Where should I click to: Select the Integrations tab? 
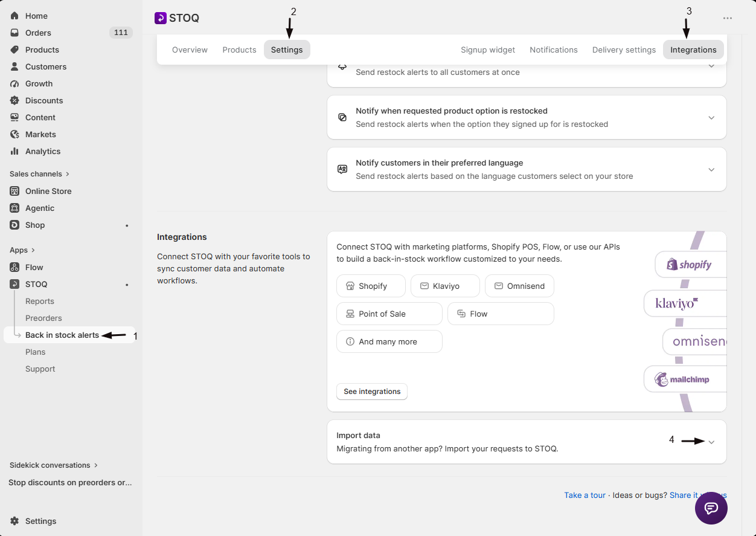coord(693,50)
